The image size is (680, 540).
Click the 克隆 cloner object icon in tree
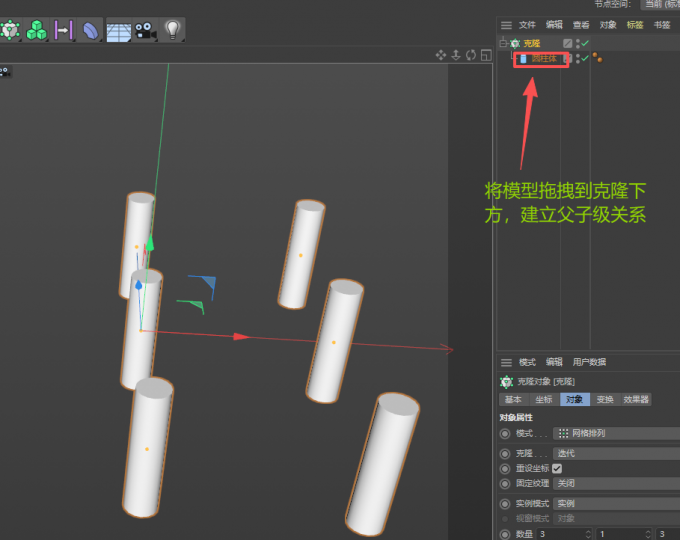(x=515, y=43)
